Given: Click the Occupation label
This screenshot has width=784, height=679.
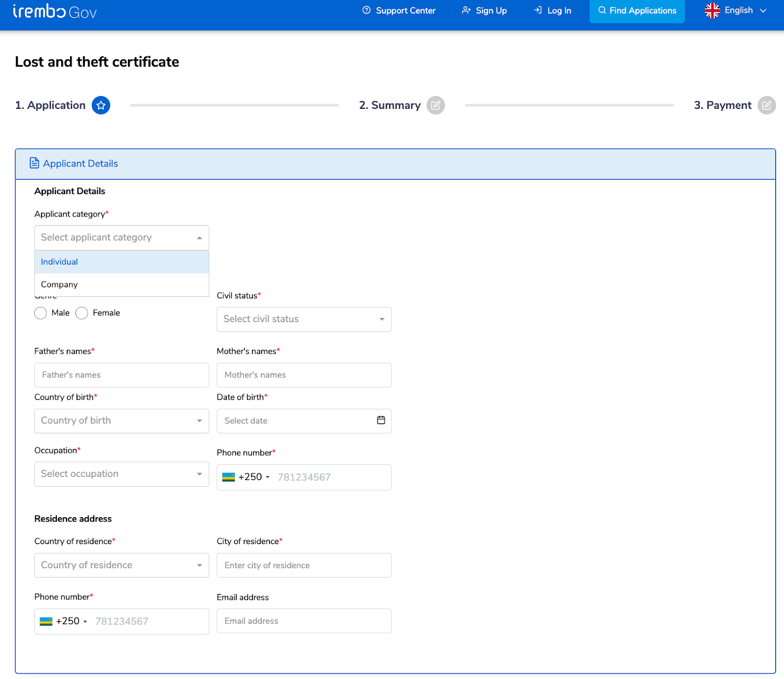Looking at the screenshot, I should 57,451.
